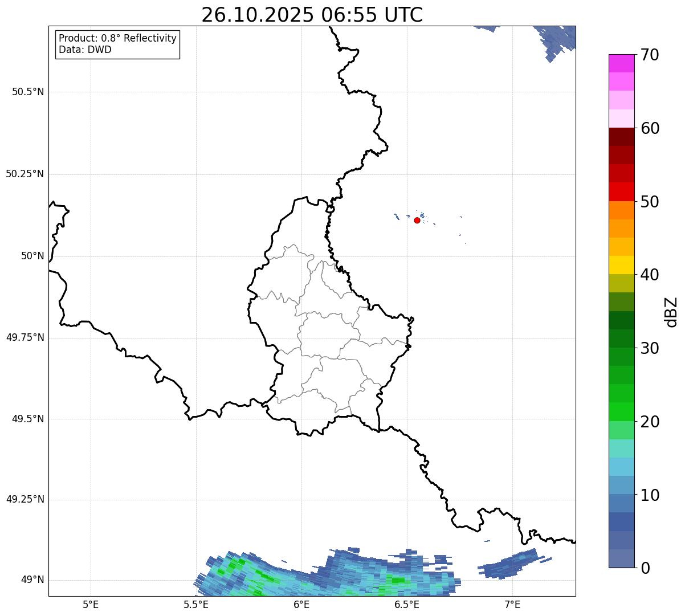Click the 5°E longitude label

[x=91, y=604]
